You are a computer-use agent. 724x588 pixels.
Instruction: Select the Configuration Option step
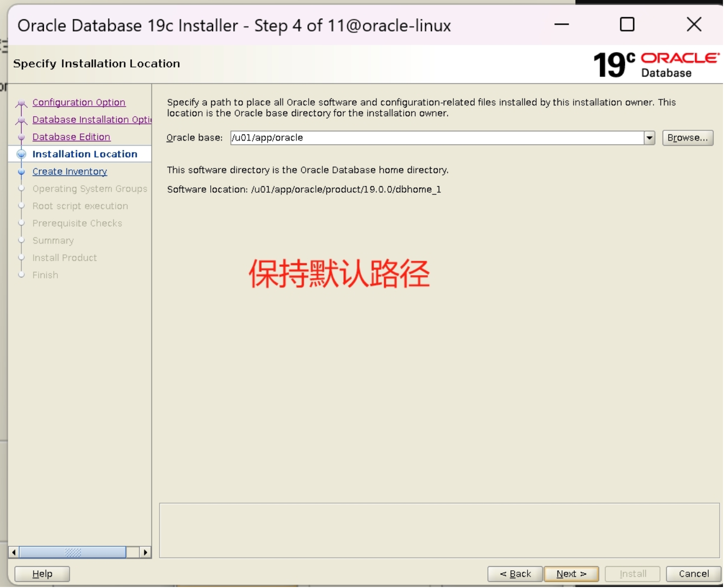(79, 102)
